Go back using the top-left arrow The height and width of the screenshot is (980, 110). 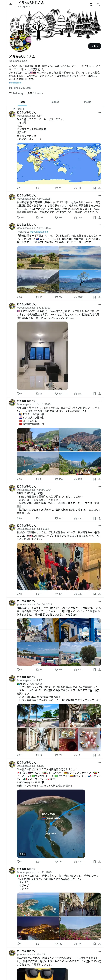[x=11, y=5]
